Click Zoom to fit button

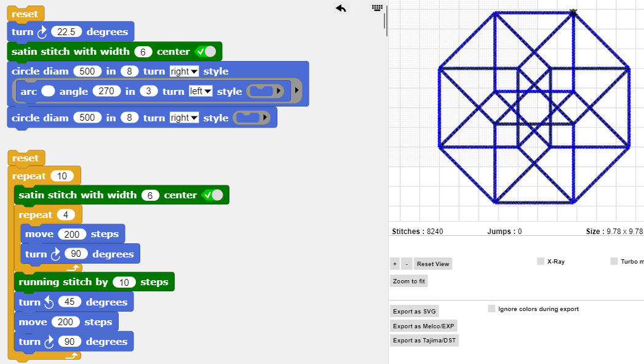pyautogui.click(x=408, y=281)
